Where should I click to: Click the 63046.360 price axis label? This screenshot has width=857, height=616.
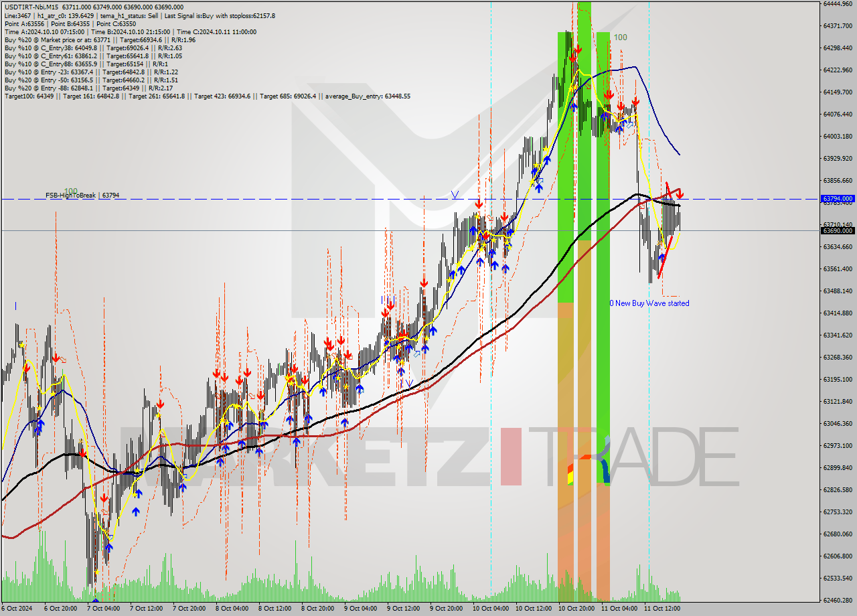pyautogui.click(x=838, y=423)
